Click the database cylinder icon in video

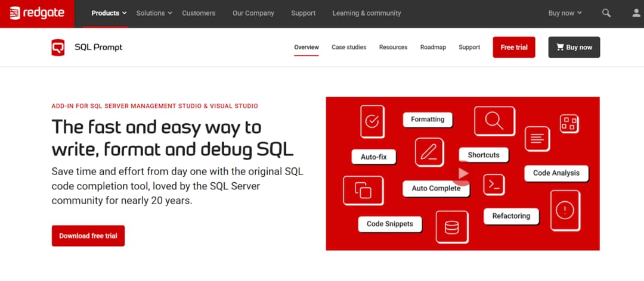(x=452, y=227)
